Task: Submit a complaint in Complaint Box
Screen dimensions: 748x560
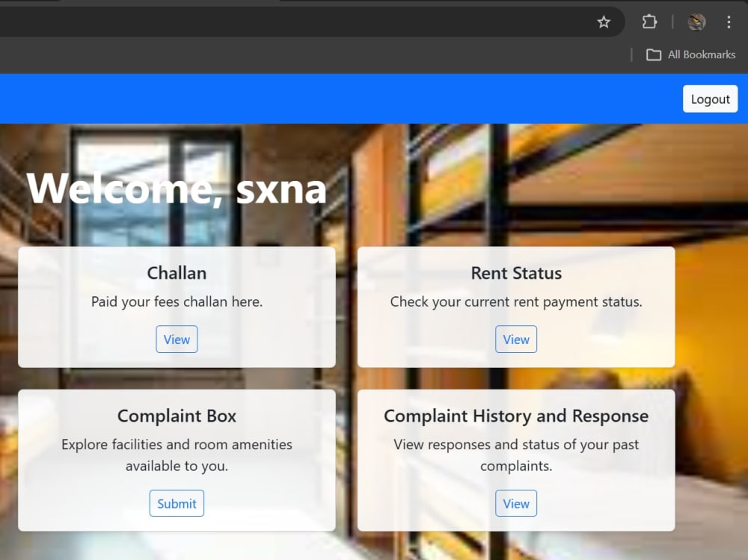Action: 177,503
